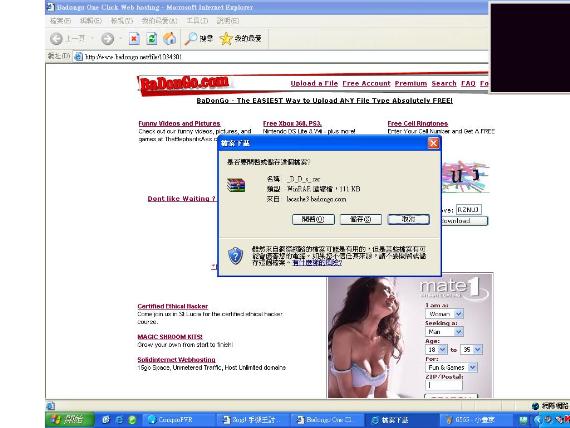Click the WinRAR archive icon in the download dialog
Screen dimensions: 570x428
[236, 185]
